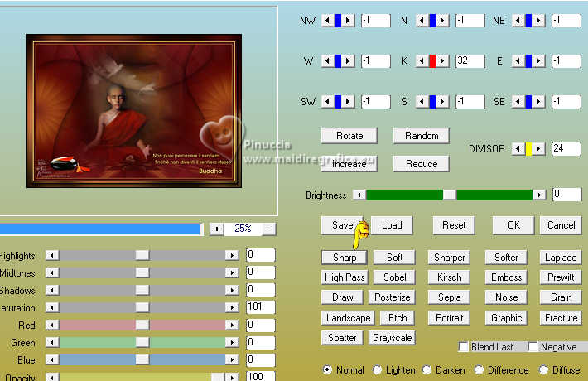588x381 pixels.
Task: Reset all filter values
Action: [x=454, y=225]
